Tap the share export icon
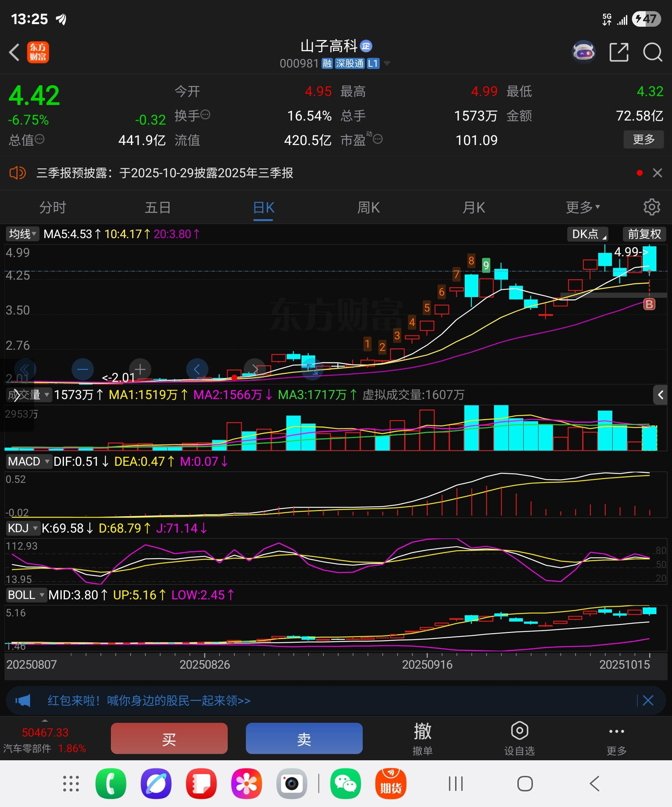672x807 pixels. (619, 52)
